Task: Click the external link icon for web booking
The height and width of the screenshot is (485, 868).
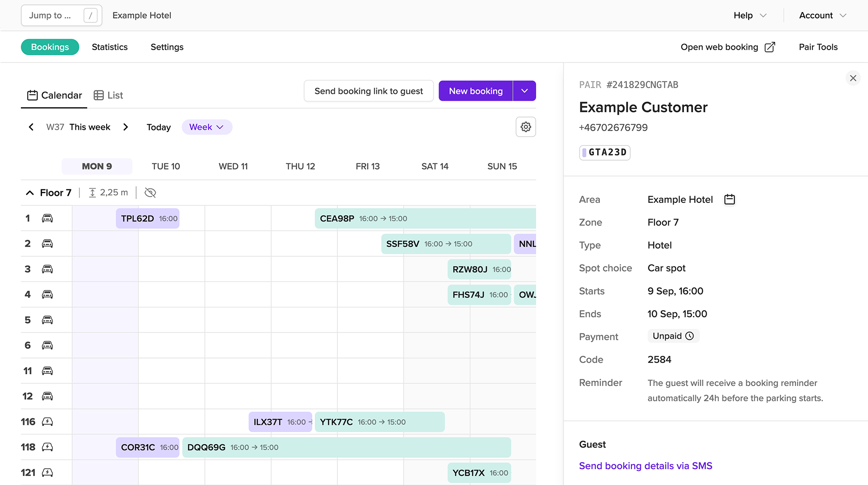Action: click(x=769, y=47)
